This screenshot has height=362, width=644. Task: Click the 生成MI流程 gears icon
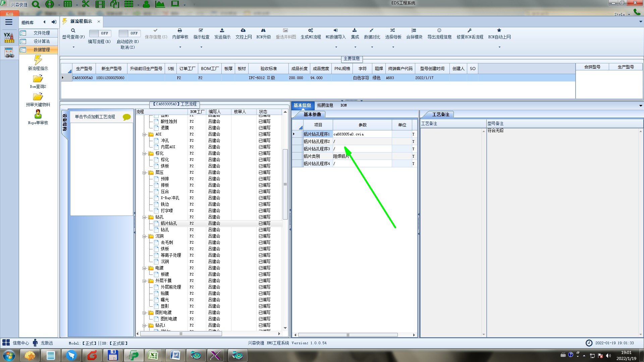point(311,31)
